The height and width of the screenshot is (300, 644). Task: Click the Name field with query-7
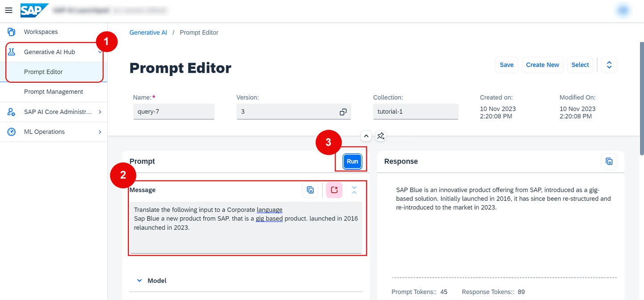(x=174, y=112)
